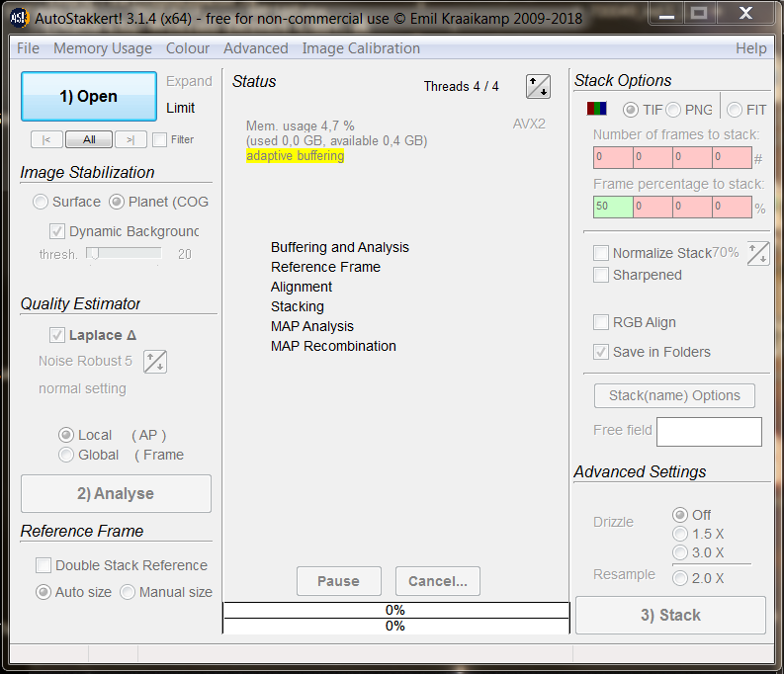
Task: Choose TIF output format
Action: tap(631, 110)
